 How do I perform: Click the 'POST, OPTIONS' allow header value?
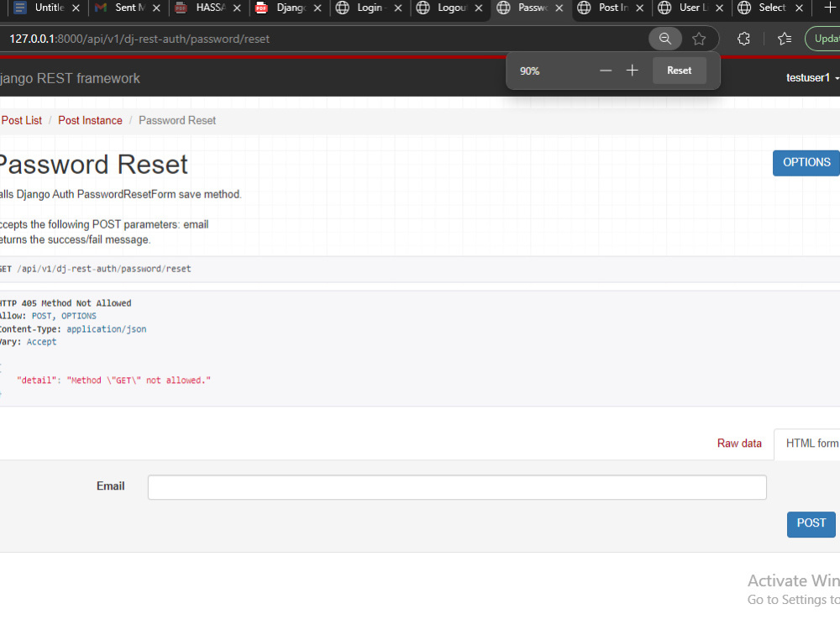point(64,316)
